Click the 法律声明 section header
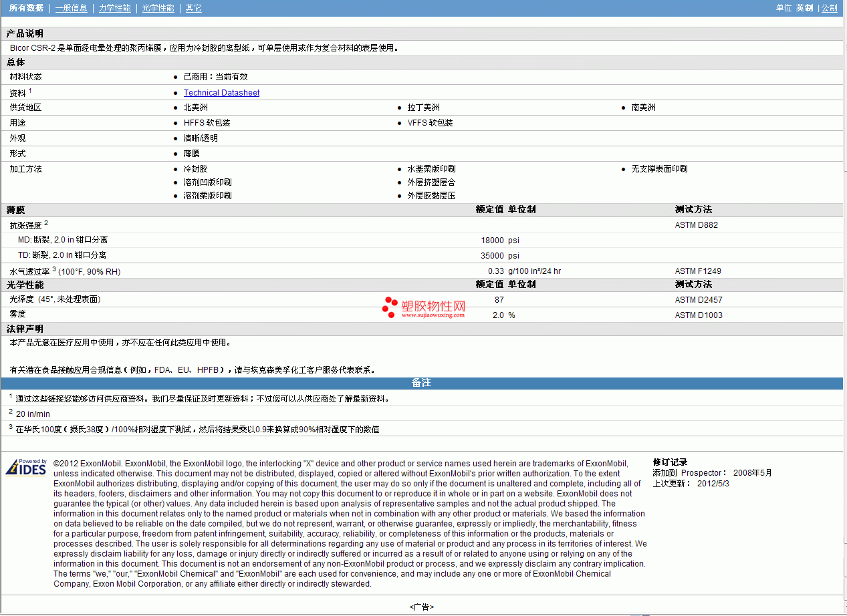This screenshot has height=616, width=847. (25, 329)
